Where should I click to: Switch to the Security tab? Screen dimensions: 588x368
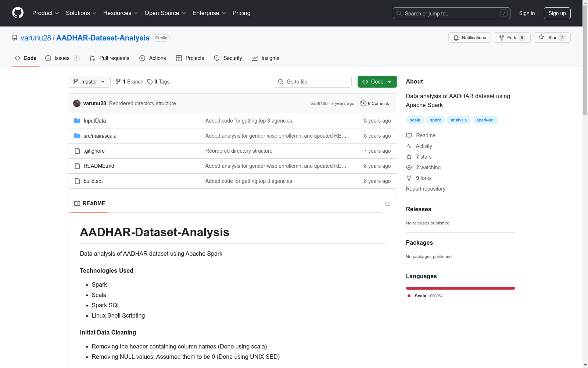[228, 58]
